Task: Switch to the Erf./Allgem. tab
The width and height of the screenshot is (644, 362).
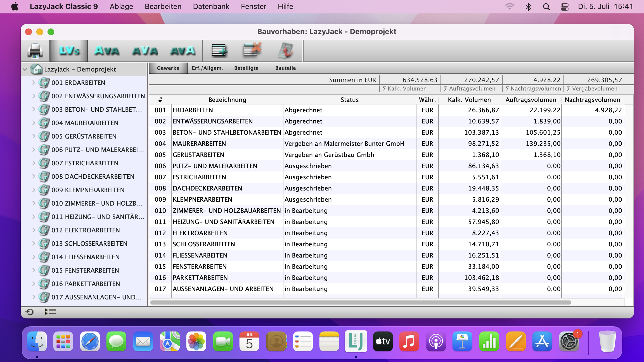Action: (207, 68)
